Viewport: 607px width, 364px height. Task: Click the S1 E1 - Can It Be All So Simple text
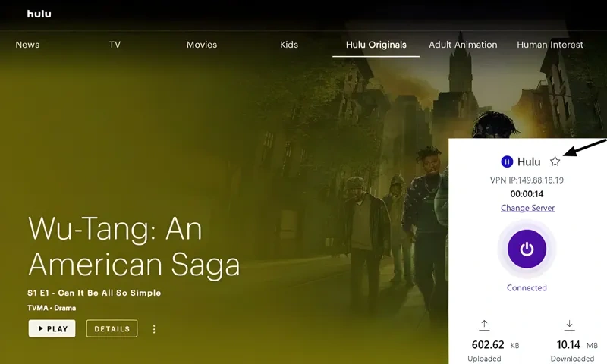94,293
